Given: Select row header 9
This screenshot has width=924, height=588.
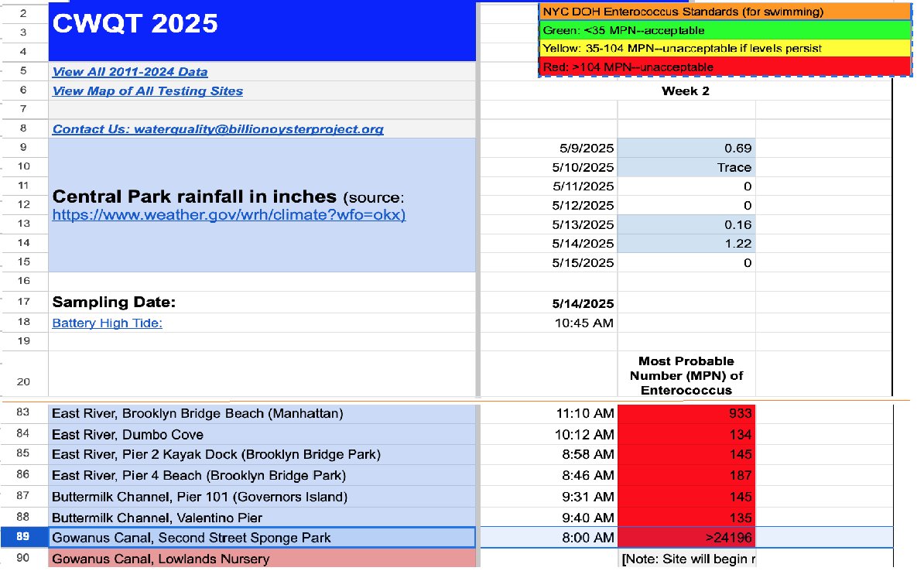Looking at the screenshot, I should [x=23, y=147].
